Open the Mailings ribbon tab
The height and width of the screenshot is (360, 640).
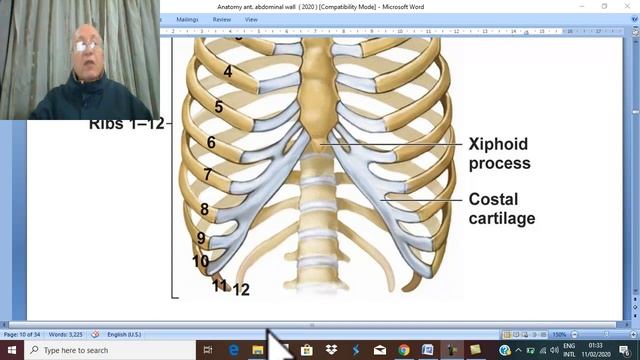(x=187, y=20)
